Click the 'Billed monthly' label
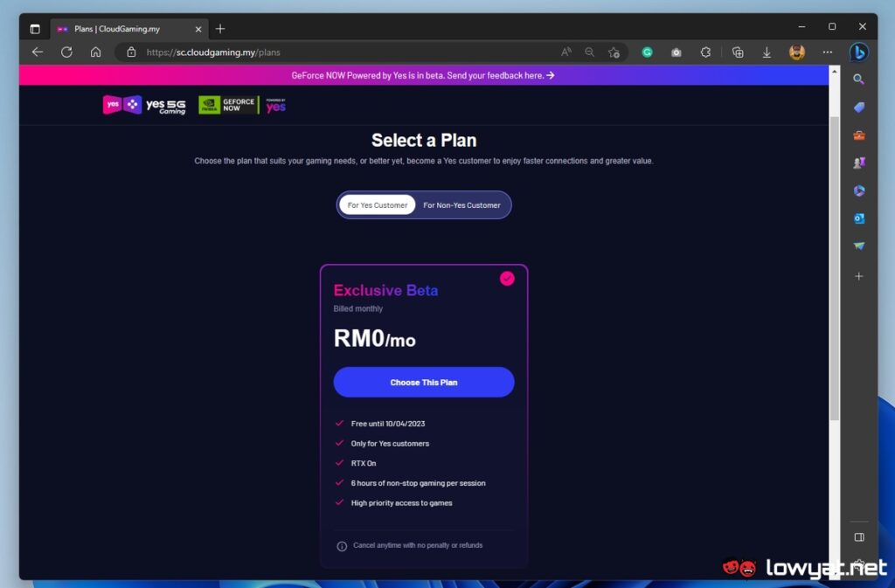Viewport: 895px width, 588px height. point(357,308)
